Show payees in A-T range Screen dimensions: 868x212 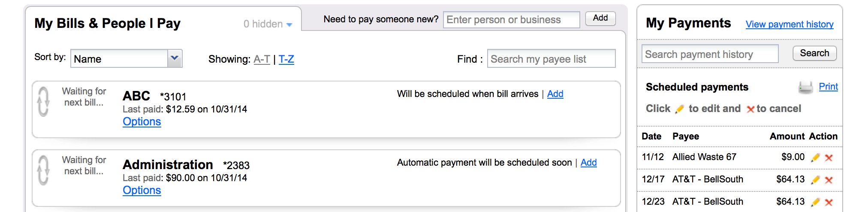[262, 59]
